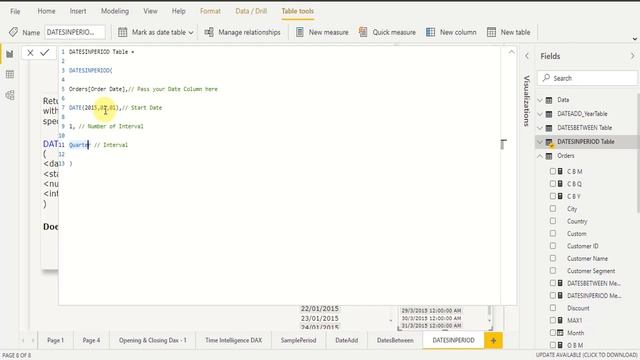Screen dimensions: 640x360
Task: Select the Orders table icon
Action: [549, 156]
